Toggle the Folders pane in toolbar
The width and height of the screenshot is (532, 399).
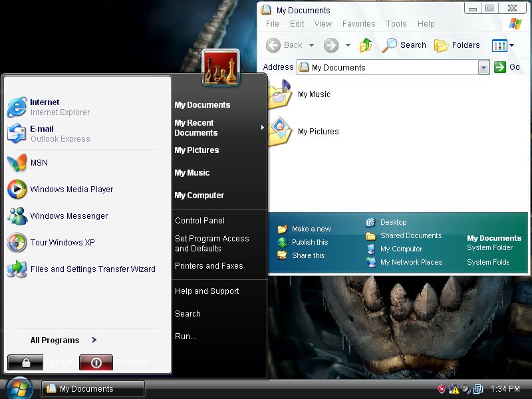click(457, 45)
